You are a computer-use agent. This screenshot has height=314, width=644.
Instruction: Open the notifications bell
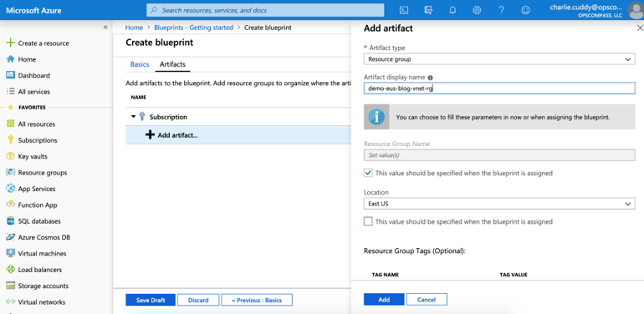[452, 10]
